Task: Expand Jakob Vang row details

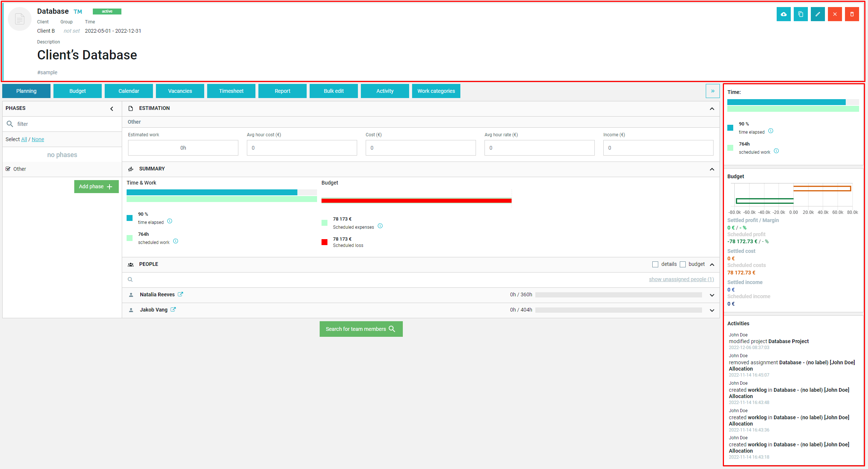Action: click(712, 310)
